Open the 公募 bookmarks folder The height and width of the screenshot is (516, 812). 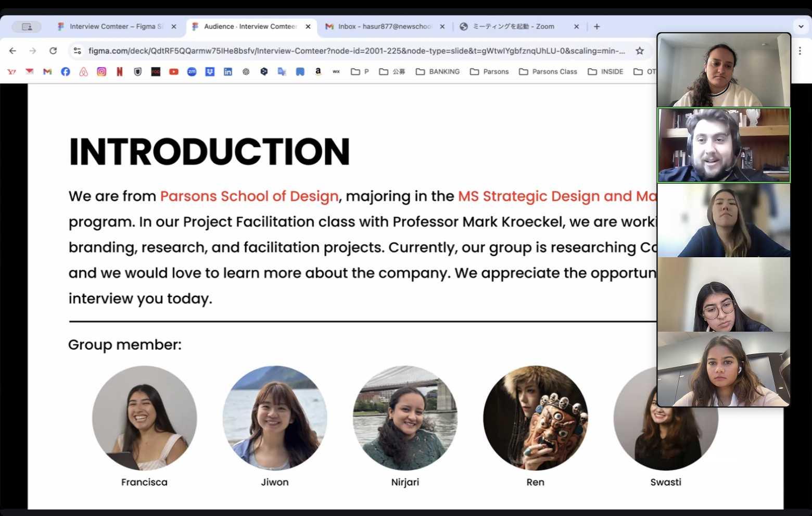tap(392, 72)
